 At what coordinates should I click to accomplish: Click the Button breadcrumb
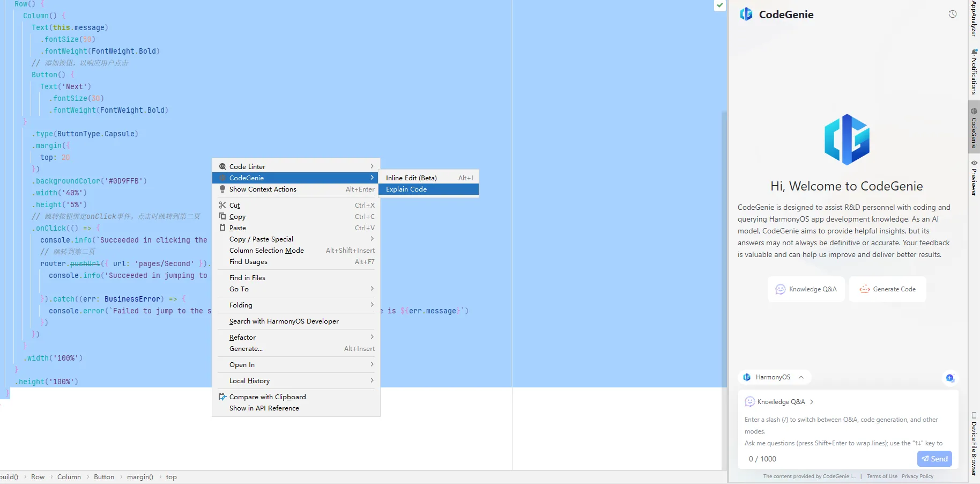(x=104, y=477)
